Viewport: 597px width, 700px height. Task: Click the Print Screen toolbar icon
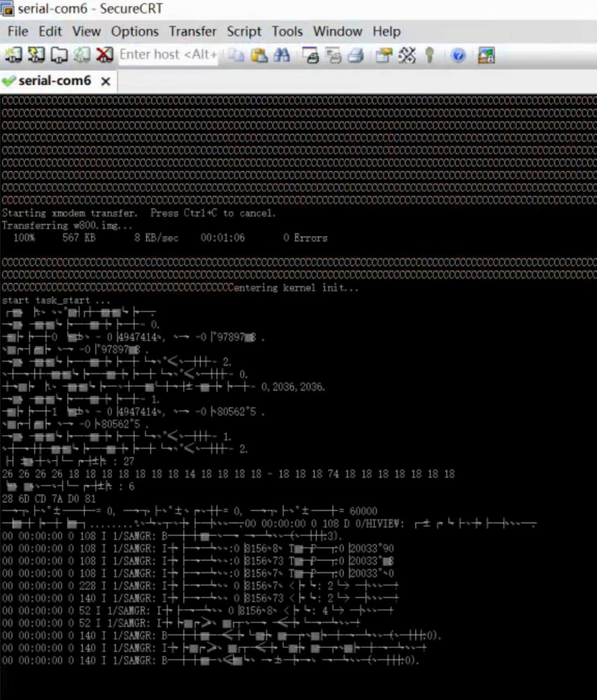point(311,55)
